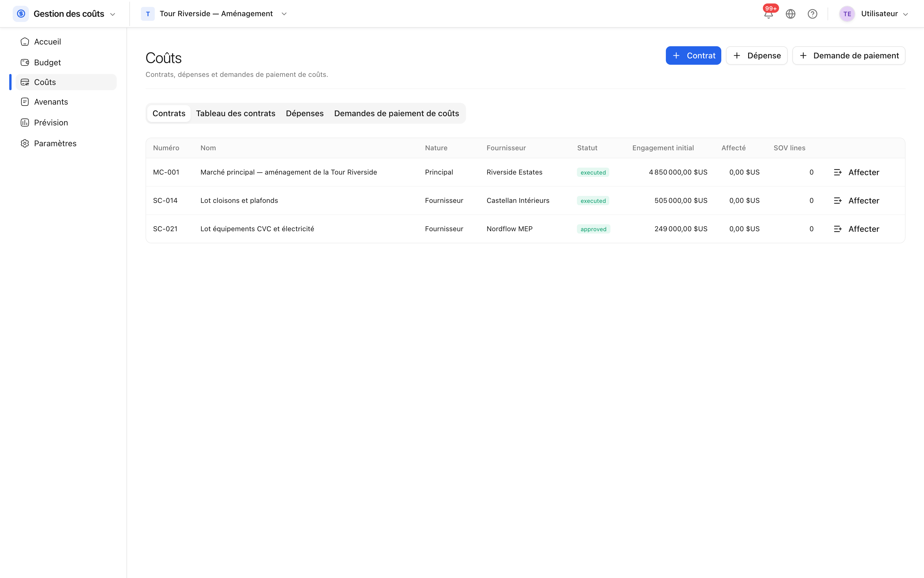Select the Contrats tab
The image size is (924, 578).
pyautogui.click(x=169, y=114)
